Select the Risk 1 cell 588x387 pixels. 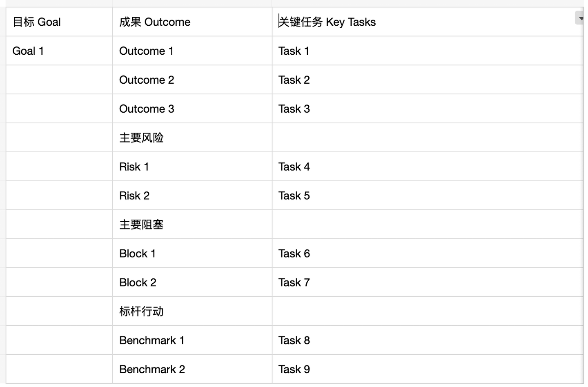192,167
